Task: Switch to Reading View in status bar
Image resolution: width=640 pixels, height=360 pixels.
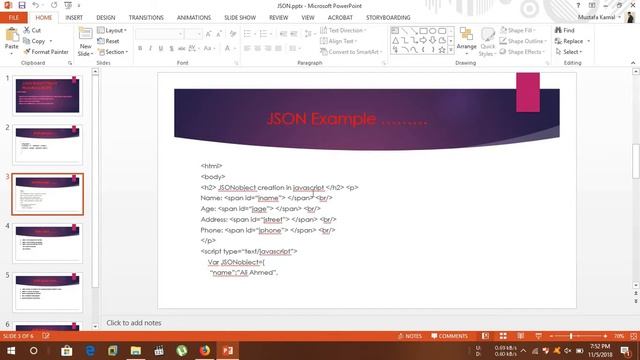Action: 520,336
